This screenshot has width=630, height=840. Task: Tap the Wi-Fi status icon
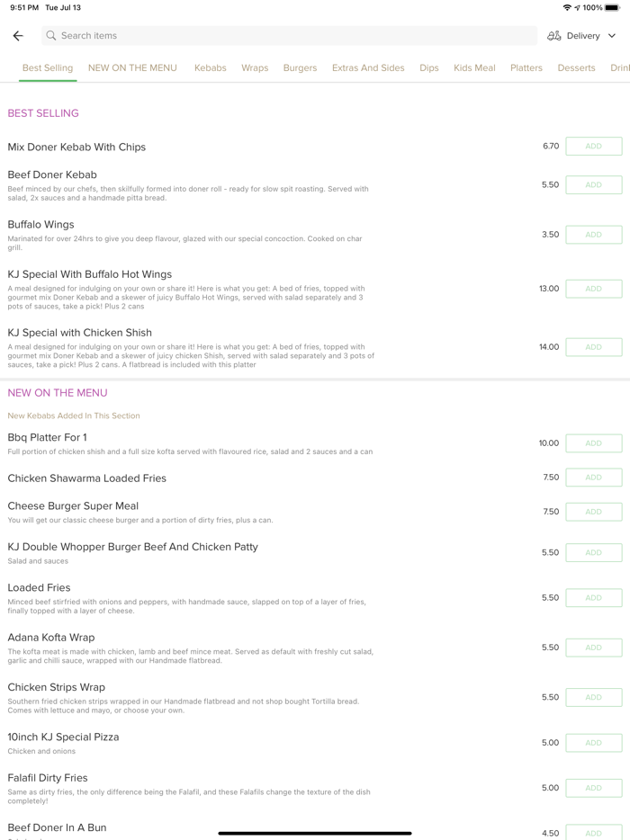click(567, 7)
